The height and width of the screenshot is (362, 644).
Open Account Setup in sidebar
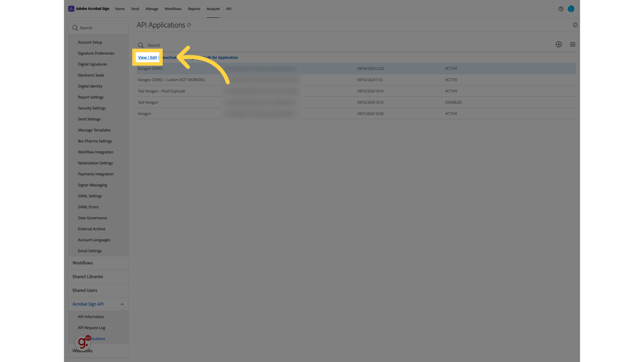click(90, 43)
